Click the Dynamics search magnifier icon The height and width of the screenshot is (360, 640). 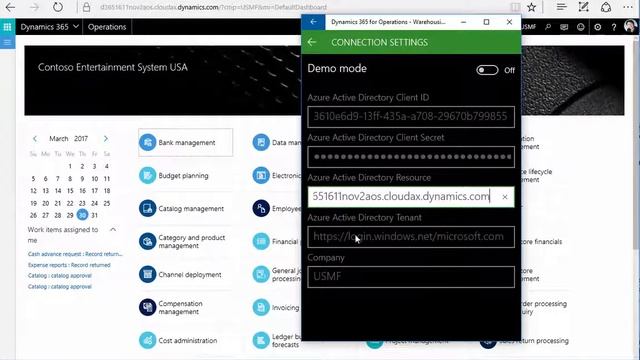coord(548,27)
